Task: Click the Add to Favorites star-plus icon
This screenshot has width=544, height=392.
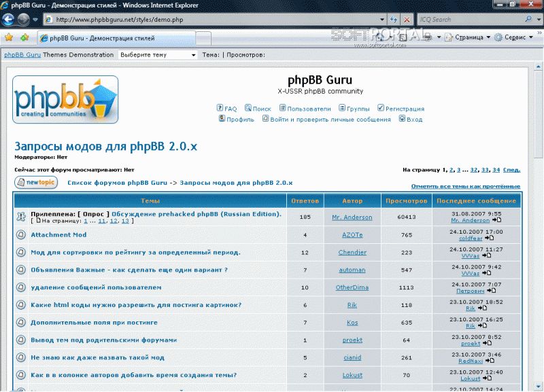Action: point(24,37)
